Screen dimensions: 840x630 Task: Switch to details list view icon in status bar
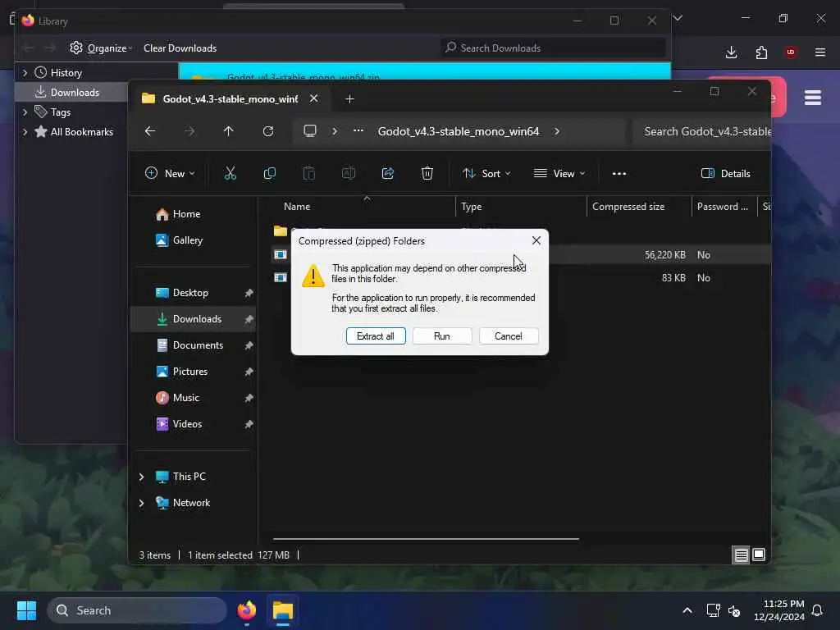click(741, 555)
